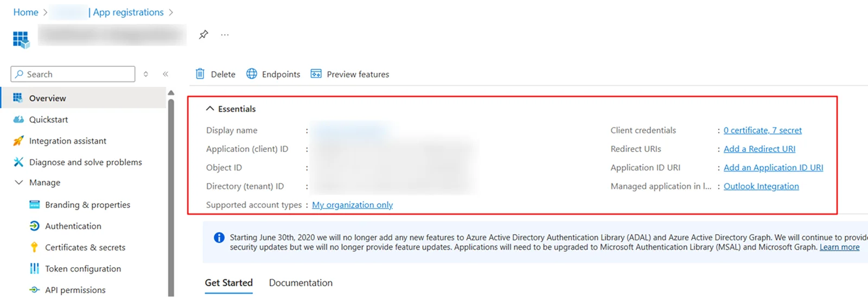Image resolution: width=868 pixels, height=297 pixels.
Task: Click the globe Endpoints icon
Action: (252, 74)
